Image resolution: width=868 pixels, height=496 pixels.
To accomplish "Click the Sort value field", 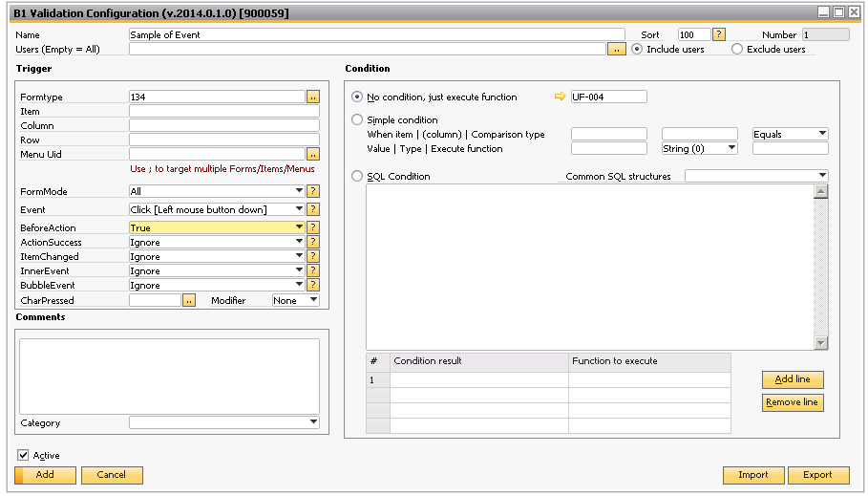I will (694, 34).
